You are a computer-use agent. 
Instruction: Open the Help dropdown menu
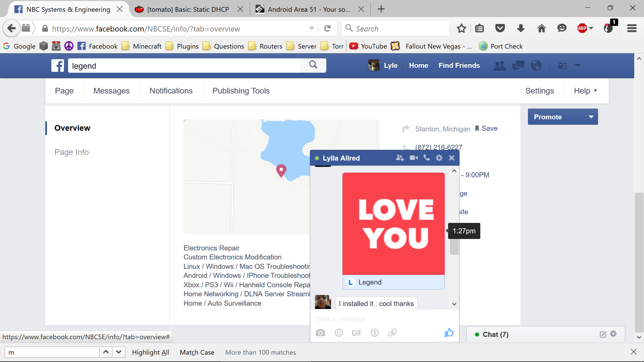click(x=585, y=91)
